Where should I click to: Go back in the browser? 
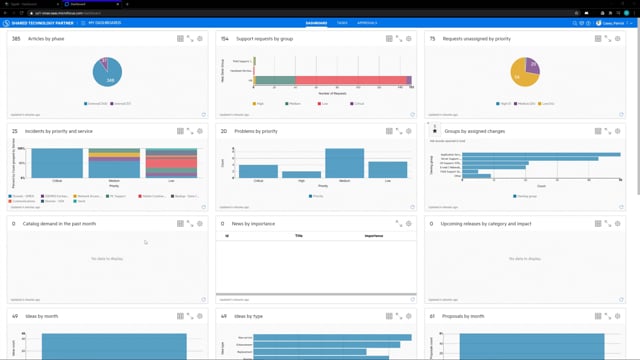click(5, 13)
